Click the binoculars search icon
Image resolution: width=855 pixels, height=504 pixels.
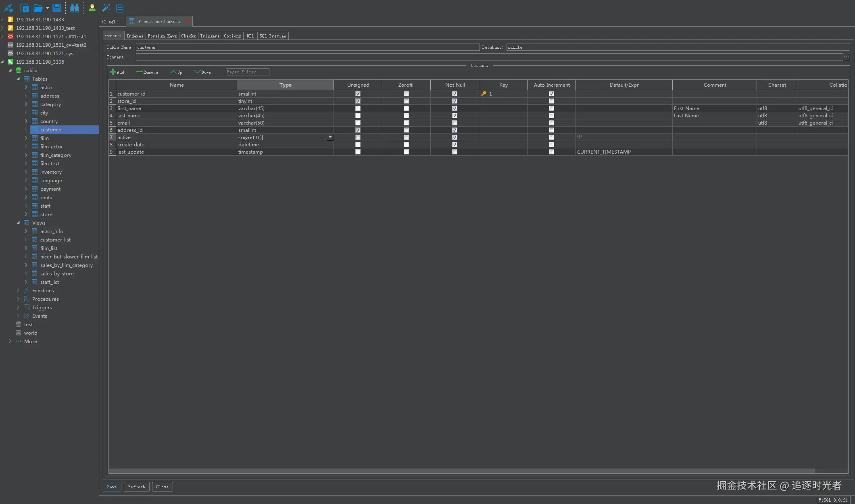click(75, 8)
